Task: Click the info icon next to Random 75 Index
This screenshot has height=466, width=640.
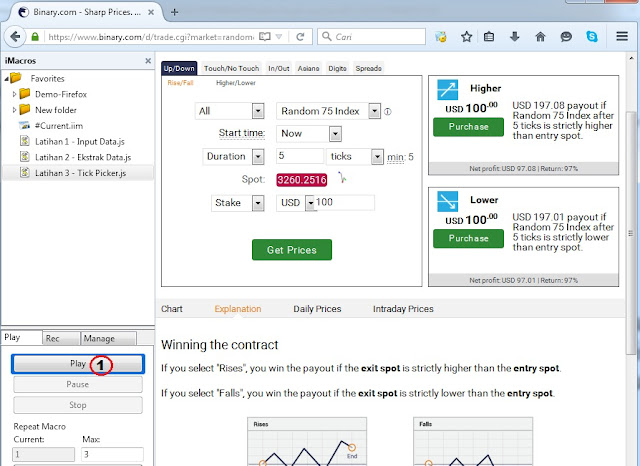Action: (387, 111)
